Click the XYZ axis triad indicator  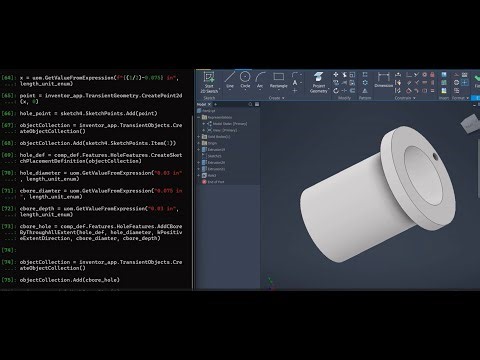pyautogui.click(x=270, y=283)
